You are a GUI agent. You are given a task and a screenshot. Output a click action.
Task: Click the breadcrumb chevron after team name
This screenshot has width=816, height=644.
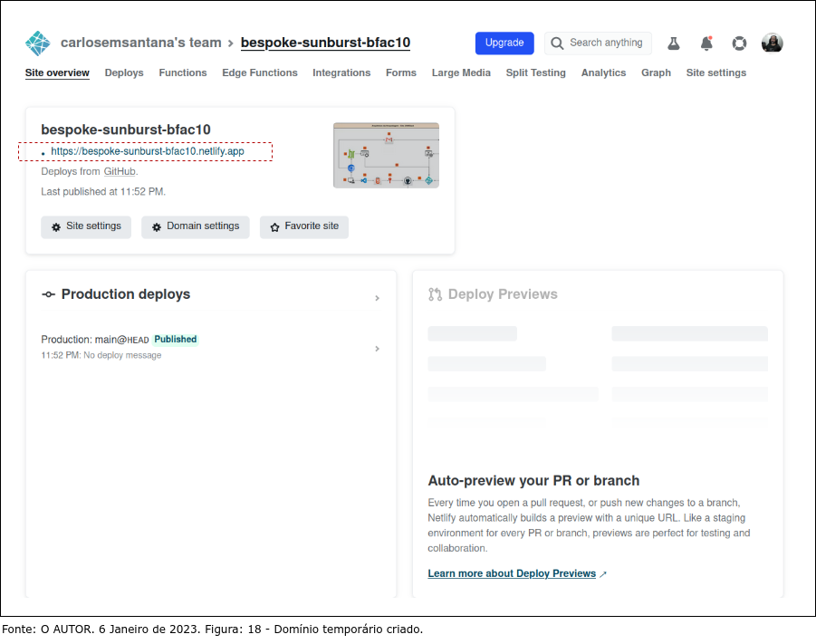pos(231,43)
